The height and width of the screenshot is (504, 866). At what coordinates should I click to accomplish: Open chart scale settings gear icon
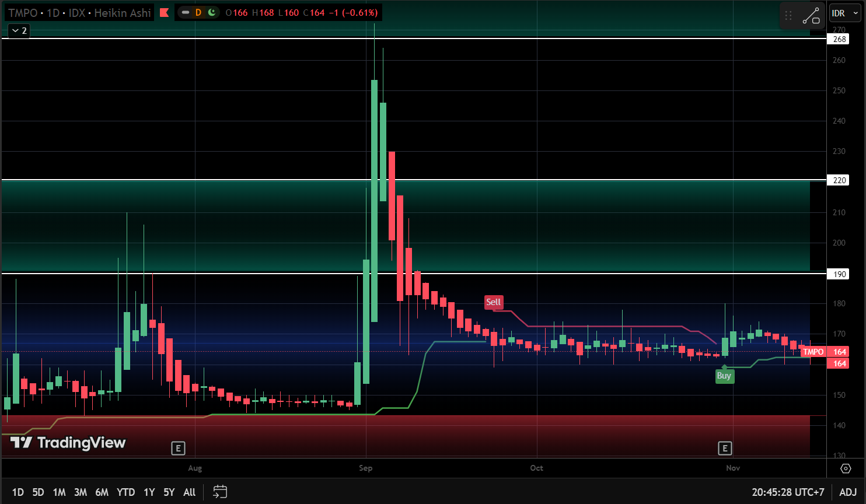tap(846, 468)
